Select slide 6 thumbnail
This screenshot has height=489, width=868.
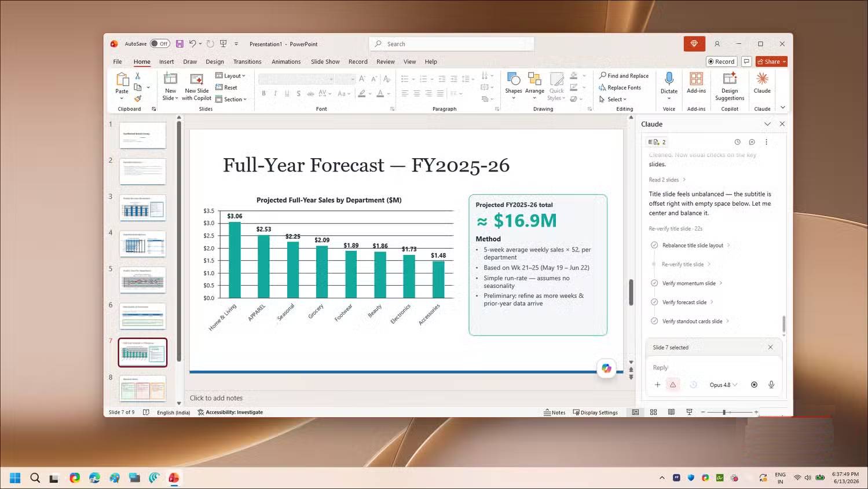click(x=142, y=316)
